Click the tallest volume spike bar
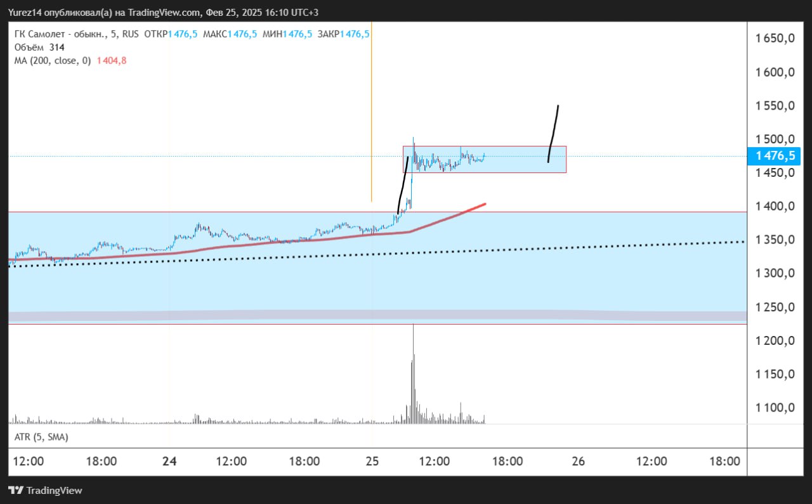The height and width of the screenshot is (504, 812). coord(413,374)
